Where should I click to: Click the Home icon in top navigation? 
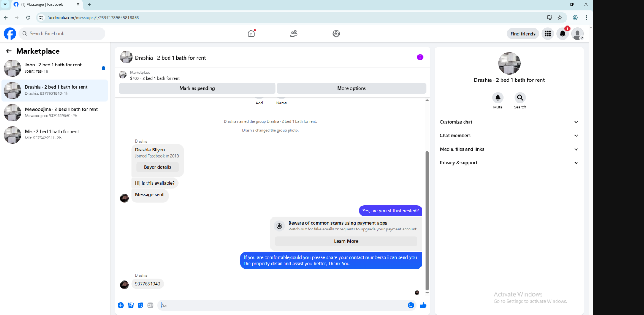[x=251, y=33]
